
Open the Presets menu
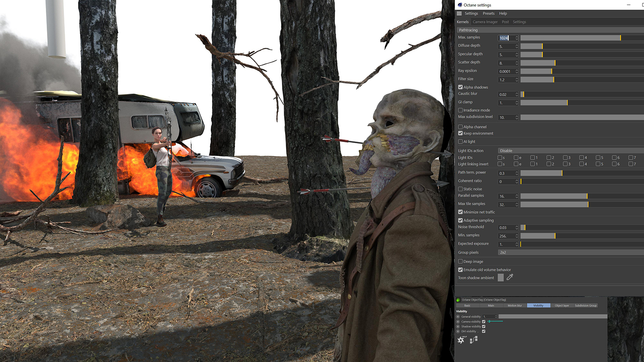(x=488, y=13)
